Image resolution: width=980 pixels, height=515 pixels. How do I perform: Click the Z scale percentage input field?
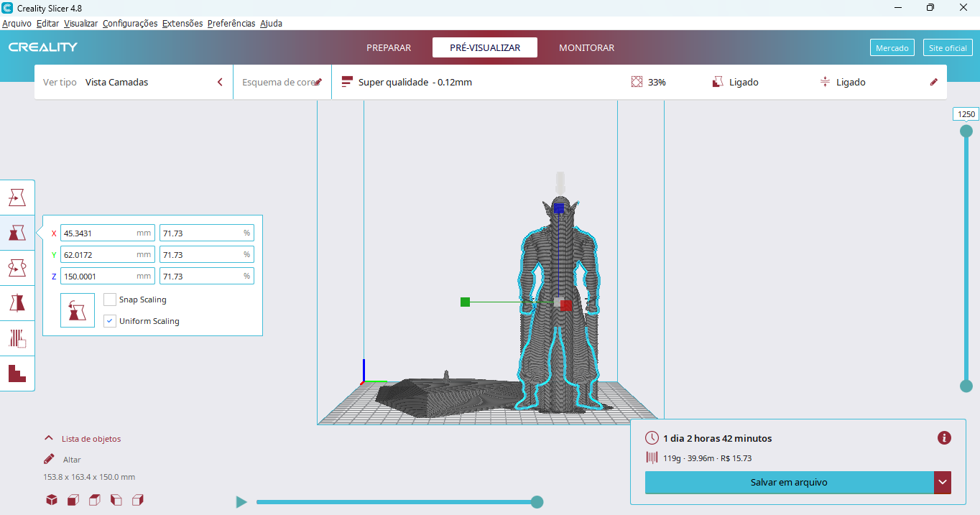tap(206, 276)
